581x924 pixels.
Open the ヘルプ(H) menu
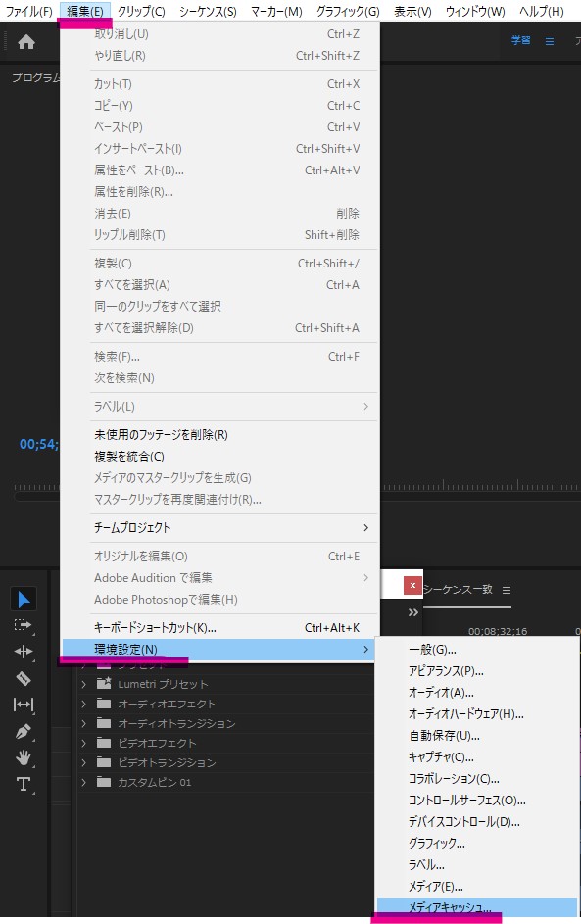(542, 11)
